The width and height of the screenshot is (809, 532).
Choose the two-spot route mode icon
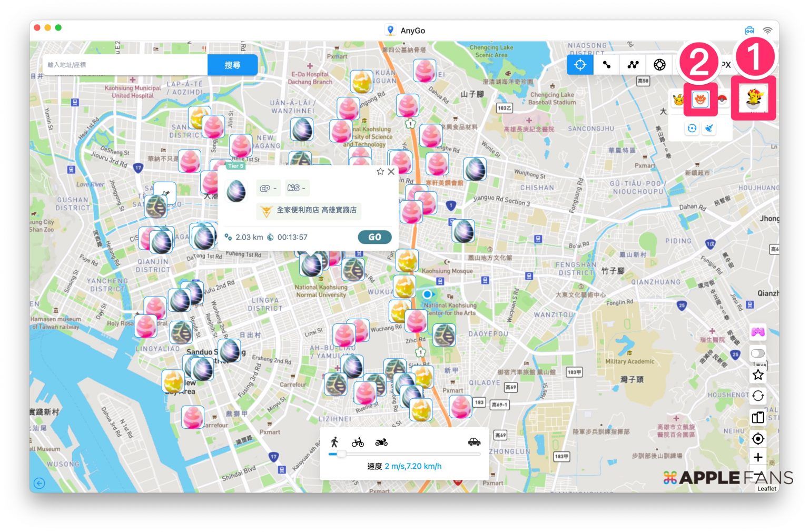pos(607,65)
